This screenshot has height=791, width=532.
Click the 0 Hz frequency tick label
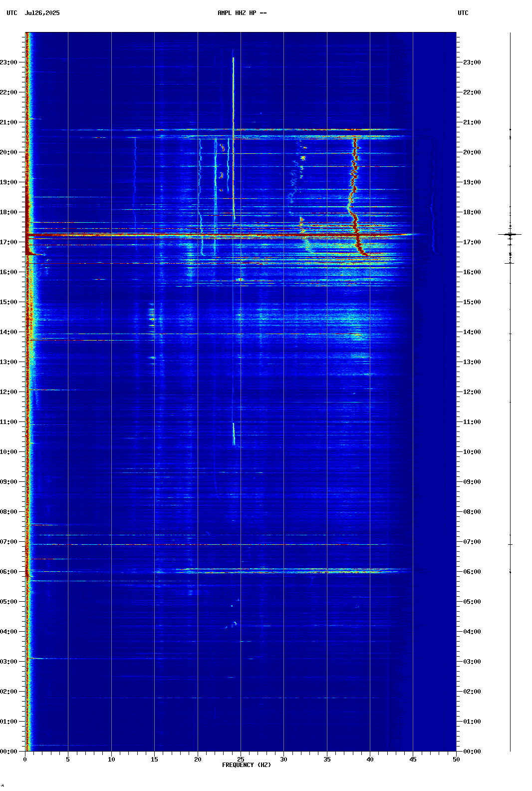tap(25, 760)
